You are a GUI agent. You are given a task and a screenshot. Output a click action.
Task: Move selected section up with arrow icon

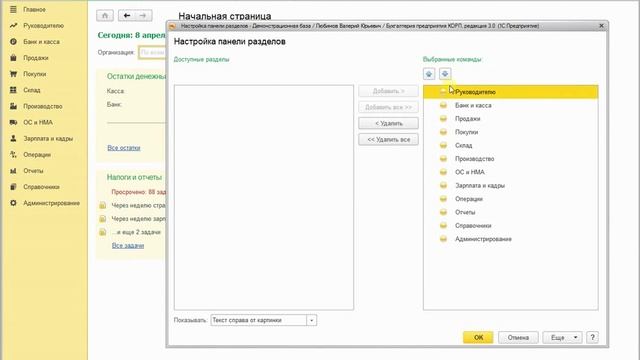(x=429, y=74)
